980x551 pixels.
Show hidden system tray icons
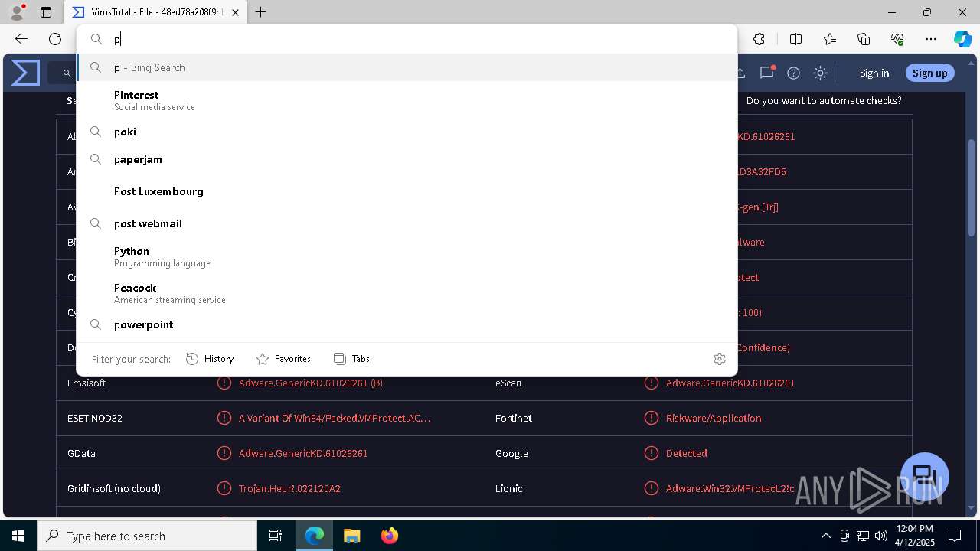pos(825,536)
